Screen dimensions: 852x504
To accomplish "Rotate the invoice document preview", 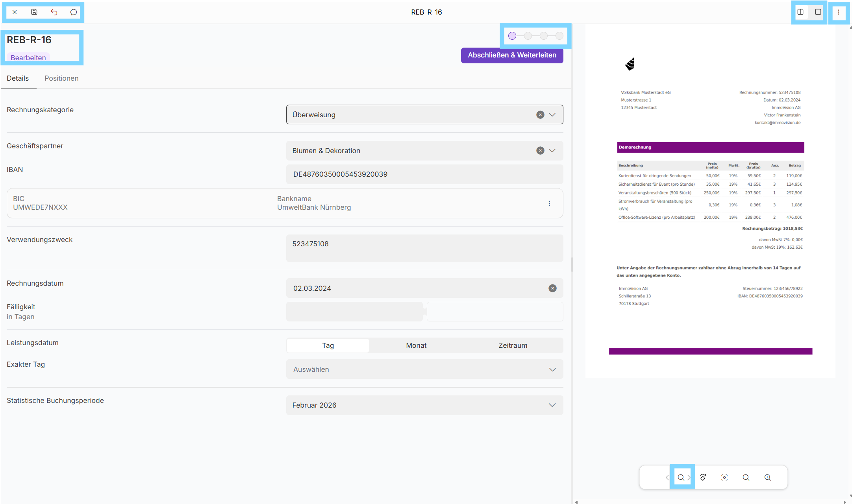I will pos(703,477).
